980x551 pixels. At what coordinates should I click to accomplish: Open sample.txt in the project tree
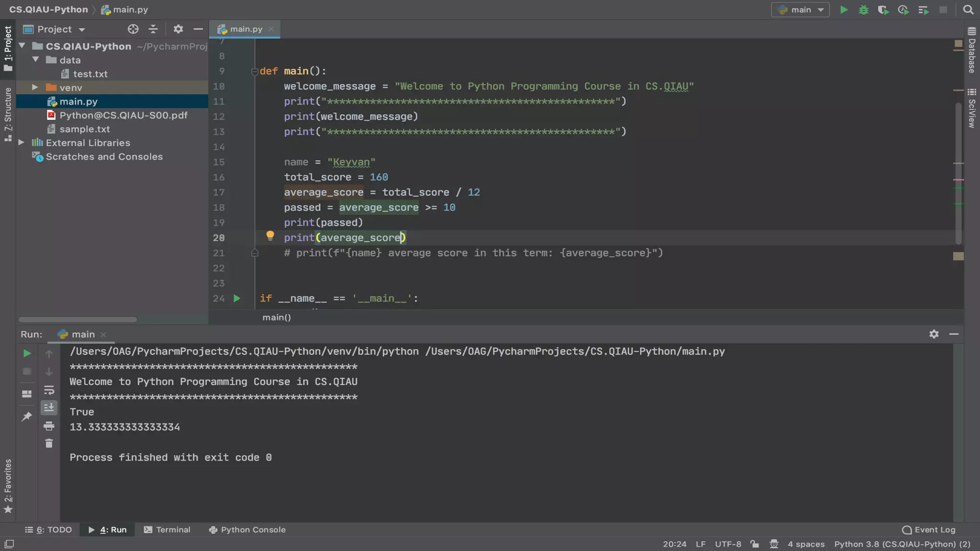pyautogui.click(x=84, y=129)
